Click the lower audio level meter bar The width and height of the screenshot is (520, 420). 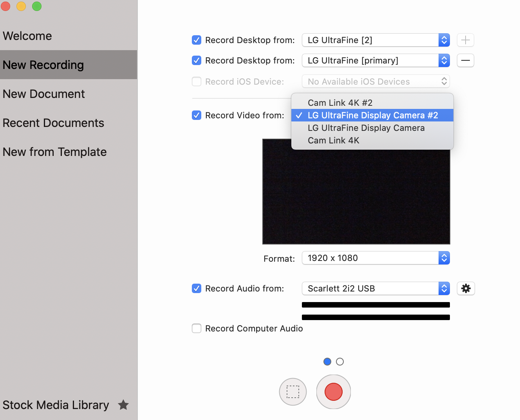376,317
